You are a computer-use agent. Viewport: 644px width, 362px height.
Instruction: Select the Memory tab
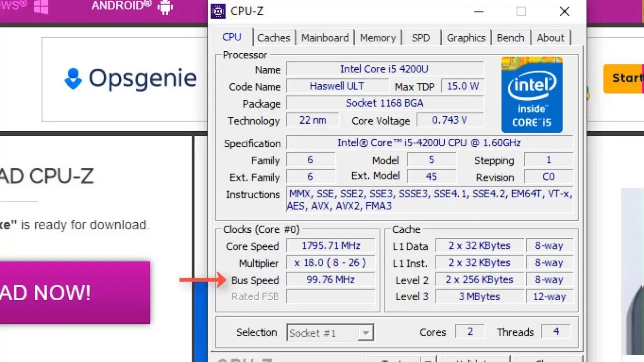coord(378,38)
